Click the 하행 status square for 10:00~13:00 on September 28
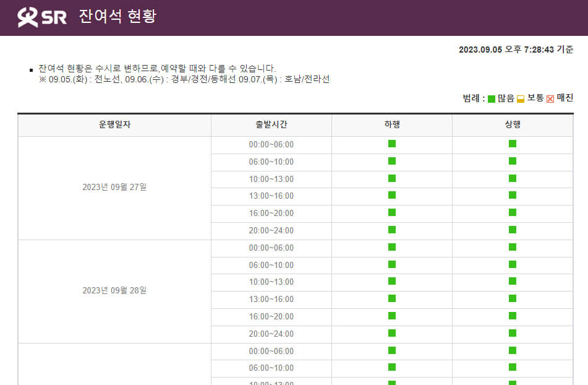588x385 pixels. point(392,282)
